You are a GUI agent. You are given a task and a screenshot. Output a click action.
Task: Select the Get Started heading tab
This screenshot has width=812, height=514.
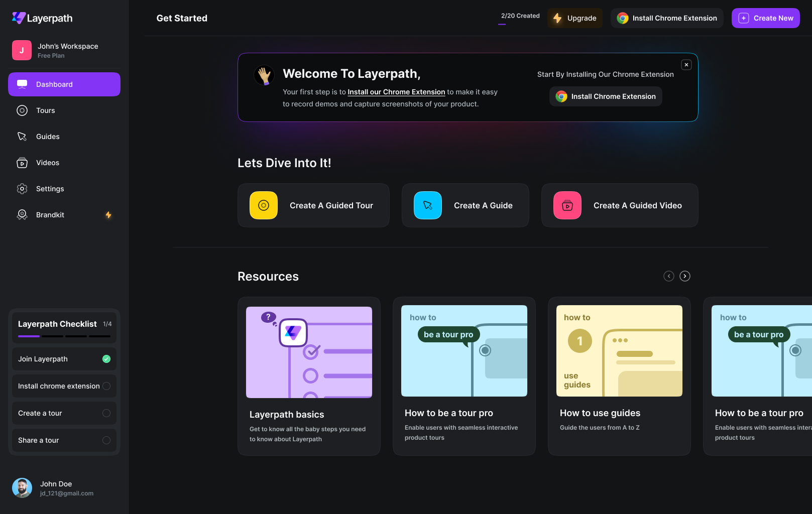[182, 18]
